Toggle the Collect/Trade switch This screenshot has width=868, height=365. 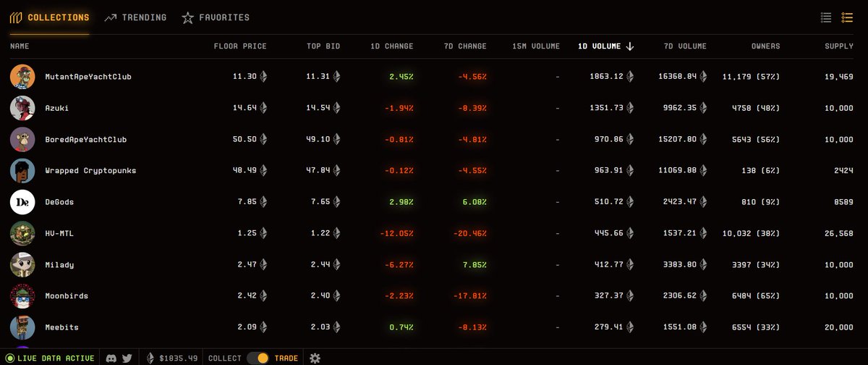click(258, 358)
